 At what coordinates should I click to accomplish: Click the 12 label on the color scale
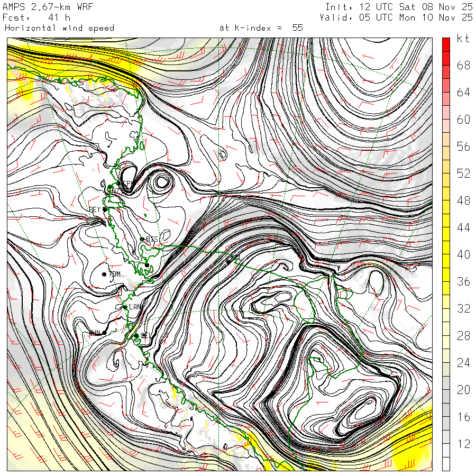463,444
